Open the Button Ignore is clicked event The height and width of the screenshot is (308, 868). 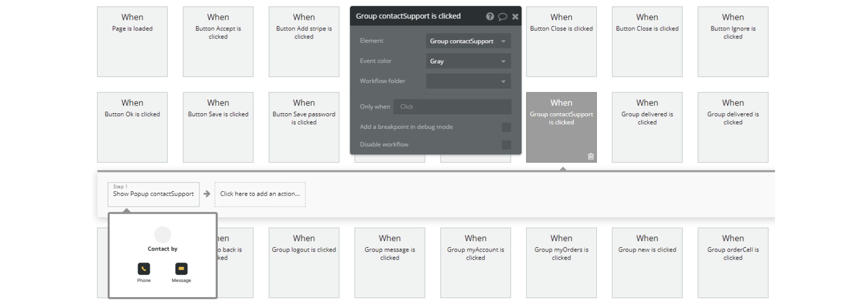tap(733, 42)
